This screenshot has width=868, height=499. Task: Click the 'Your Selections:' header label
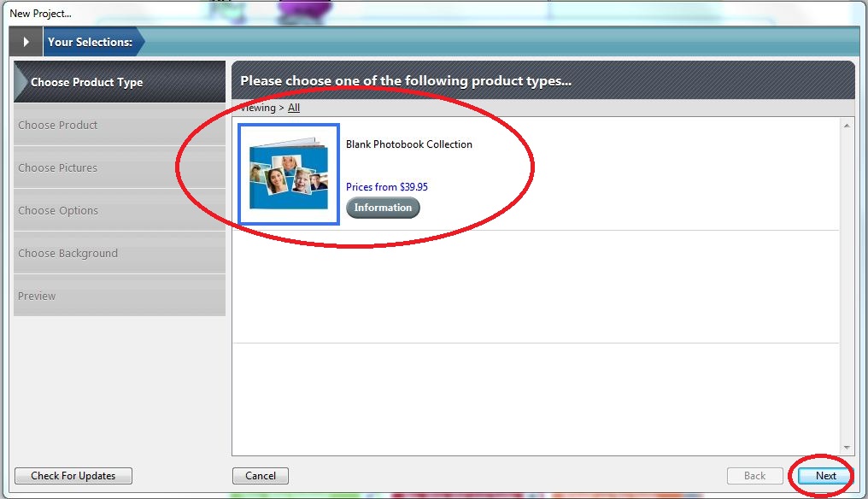[91, 42]
